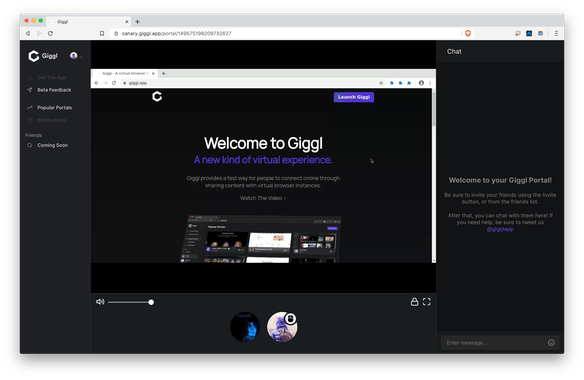Enter fullscreen mode for the portal
The image size is (584, 380).
pyautogui.click(x=427, y=302)
